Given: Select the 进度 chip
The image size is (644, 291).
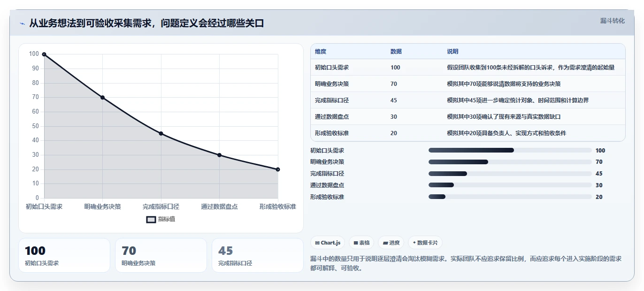Looking at the screenshot, I should pyautogui.click(x=391, y=243).
